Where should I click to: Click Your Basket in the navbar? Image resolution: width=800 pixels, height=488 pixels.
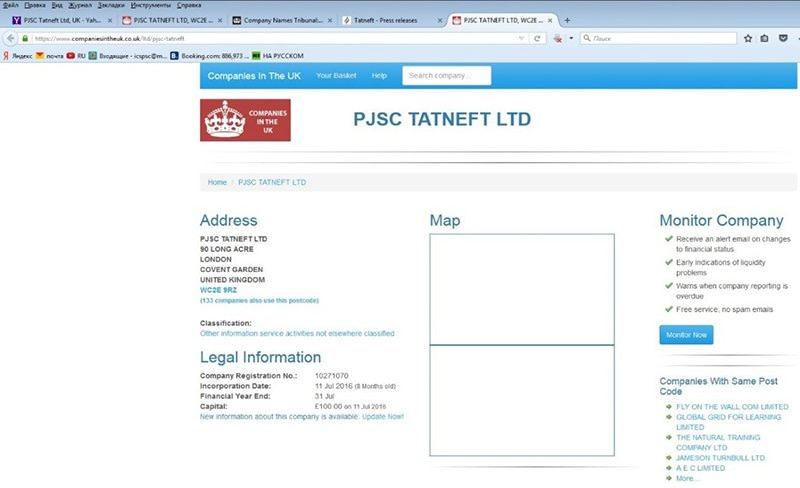click(336, 76)
